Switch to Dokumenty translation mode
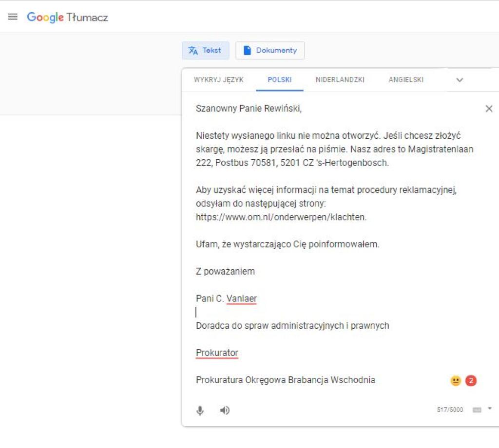This screenshot has height=448, width=499. pyautogui.click(x=270, y=51)
